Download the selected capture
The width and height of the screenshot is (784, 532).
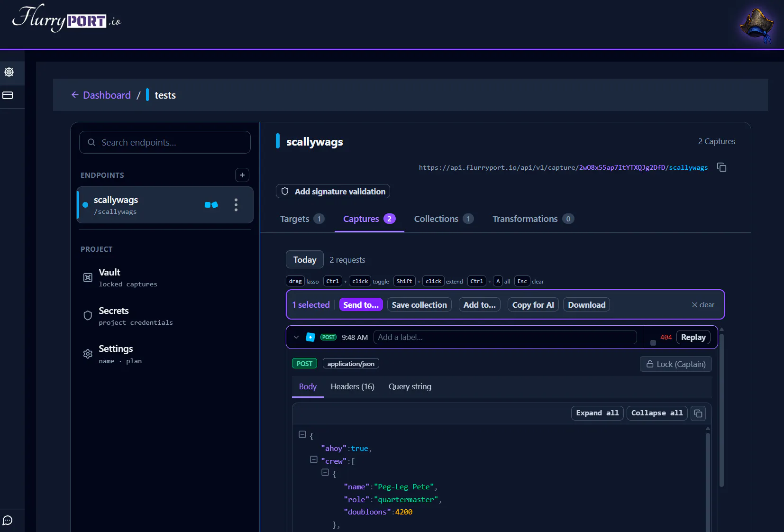587,305
